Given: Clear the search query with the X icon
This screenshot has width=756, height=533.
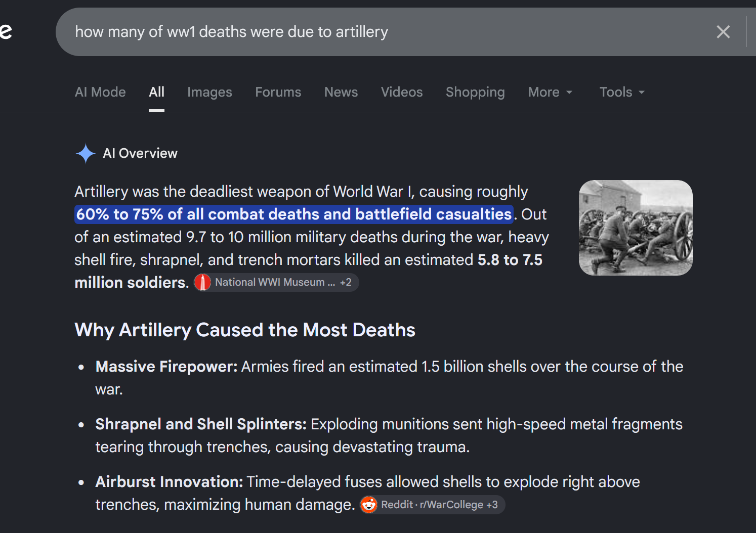Looking at the screenshot, I should coord(723,32).
